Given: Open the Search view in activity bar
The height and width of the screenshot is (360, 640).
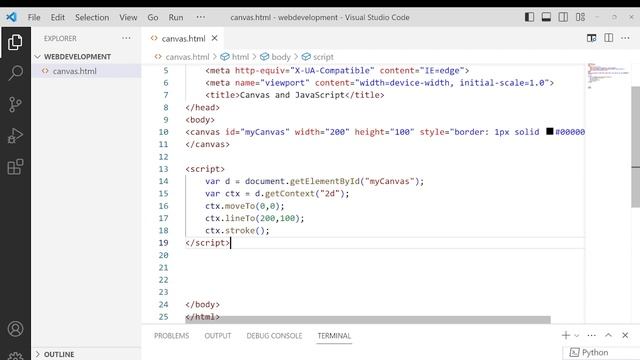Looking at the screenshot, I should pos(15,73).
